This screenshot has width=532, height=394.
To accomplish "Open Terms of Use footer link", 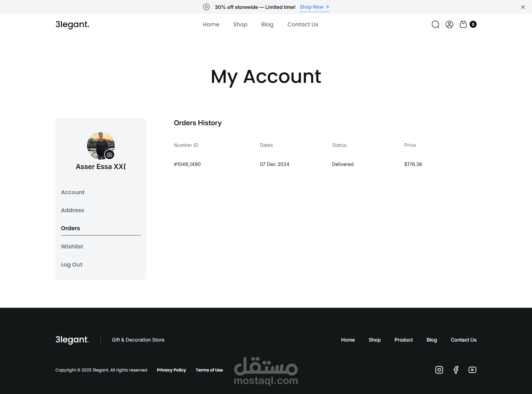I will (209, 370).
